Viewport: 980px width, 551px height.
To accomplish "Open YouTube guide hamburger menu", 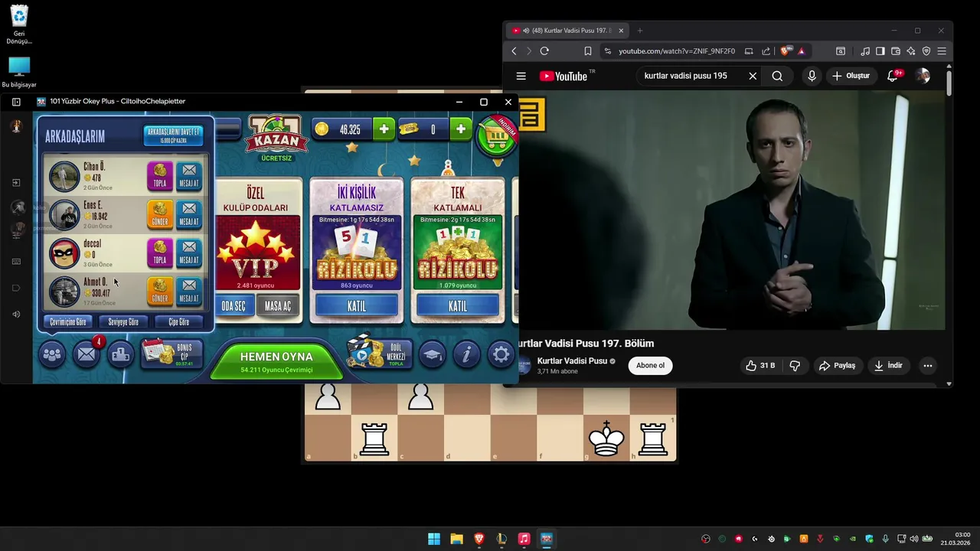I will pyautogui.click(x=521, y=76).
